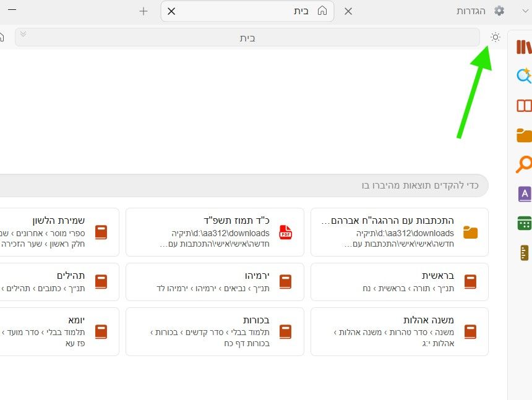This screenshot has width=532, height=400.
Task: Select the ruler icon in the sidebar
Action: [524, 252]
